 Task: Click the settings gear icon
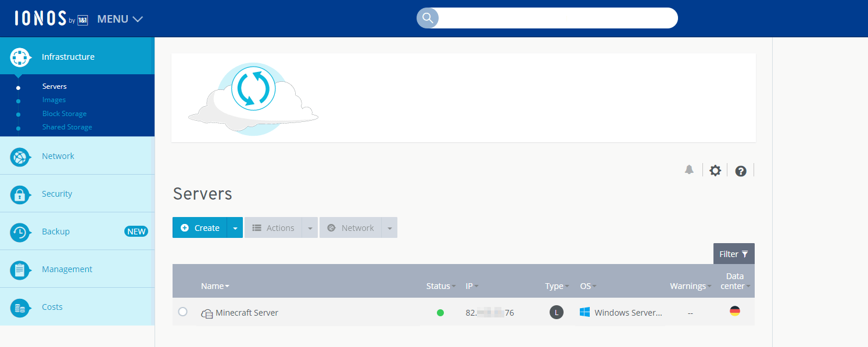pyautogui.click(x=715, y=170)
